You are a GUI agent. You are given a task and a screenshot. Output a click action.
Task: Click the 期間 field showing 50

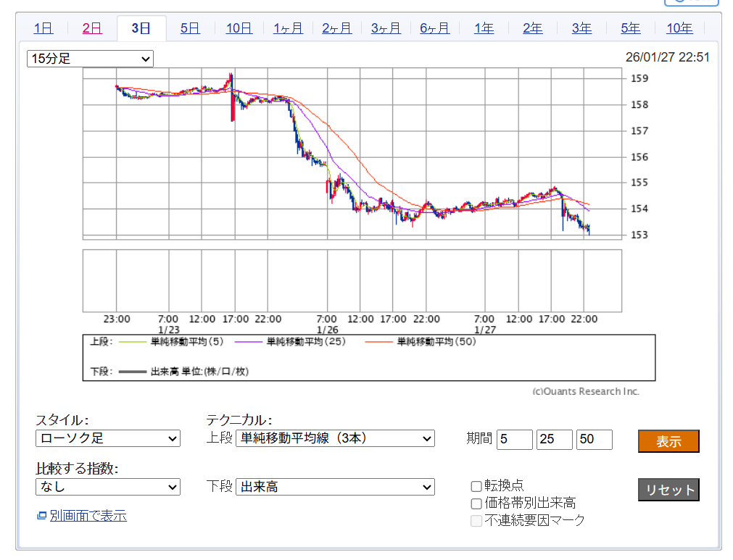coord(594,439)
